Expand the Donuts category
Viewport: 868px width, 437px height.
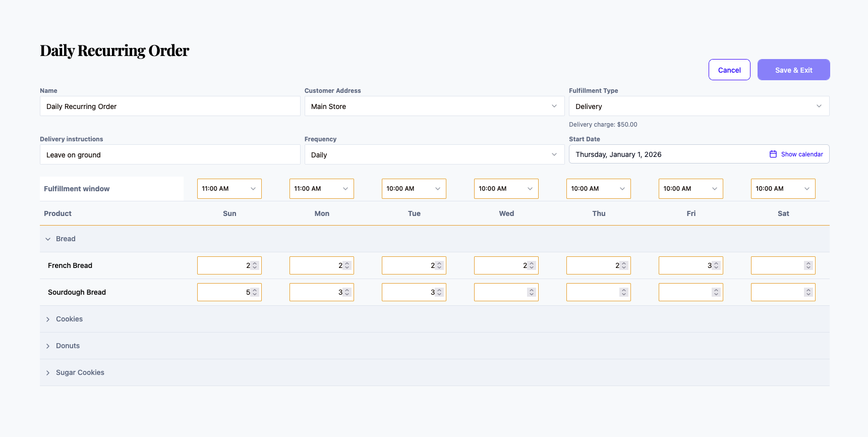tap(48, 346)
